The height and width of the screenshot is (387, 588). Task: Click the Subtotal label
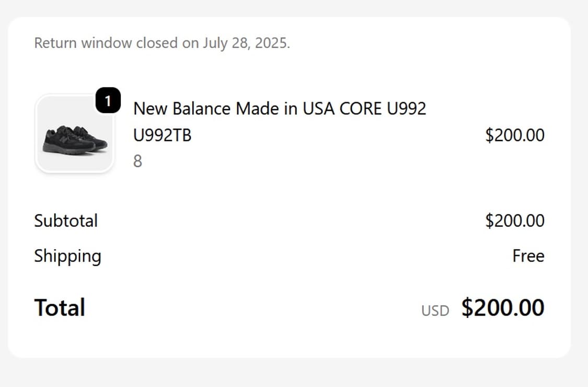[66, 221]
